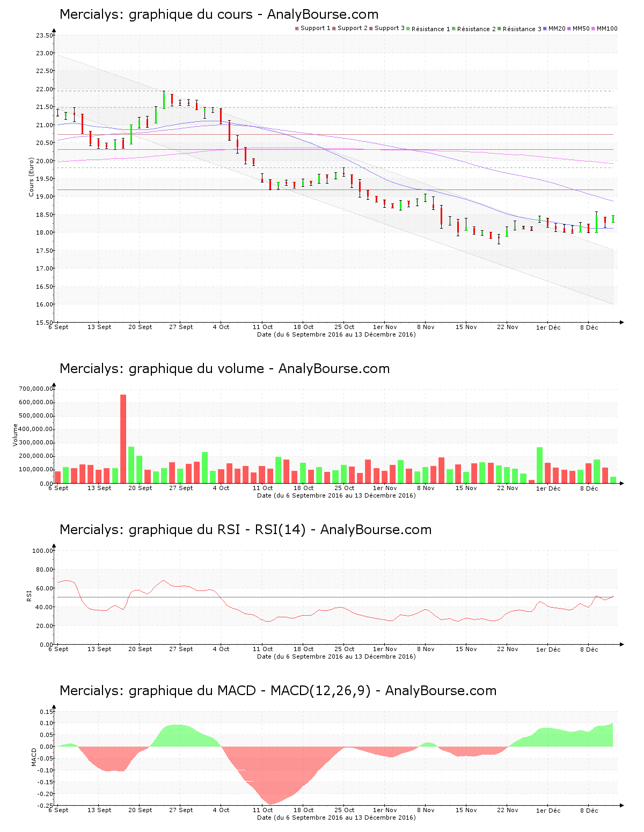Click '8 Déc' under the price chart

tap(589, 327)
